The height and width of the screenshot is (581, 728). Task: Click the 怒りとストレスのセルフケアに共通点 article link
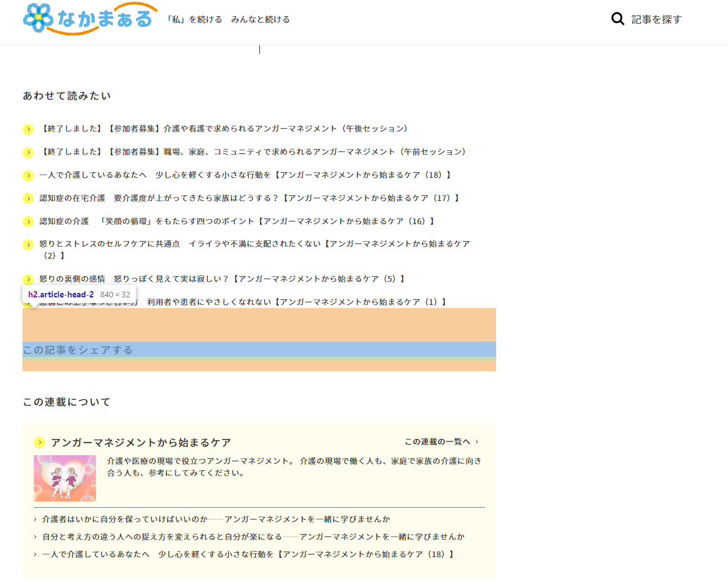tap(251, 244)
